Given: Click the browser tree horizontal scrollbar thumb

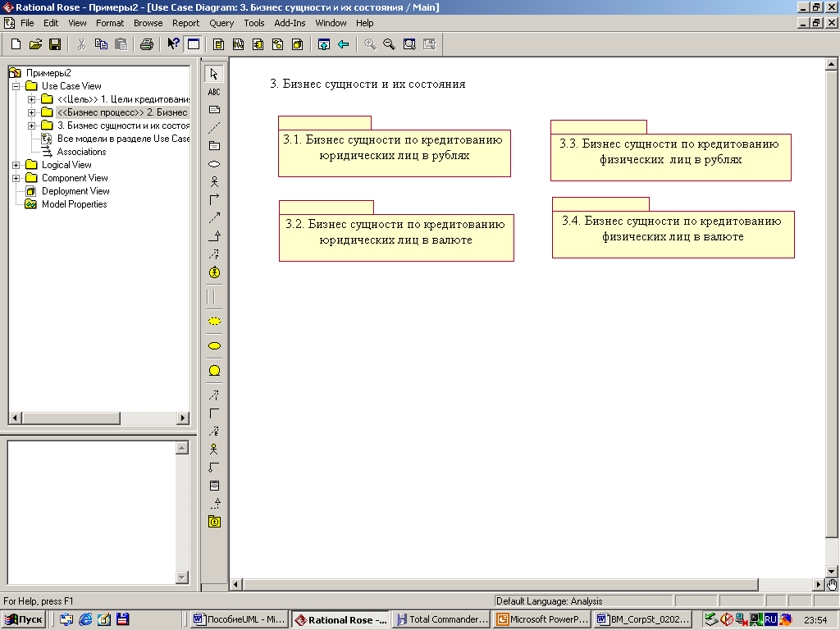Looking at the screenshot, I should pyautogui.click(x=71, y=418).
